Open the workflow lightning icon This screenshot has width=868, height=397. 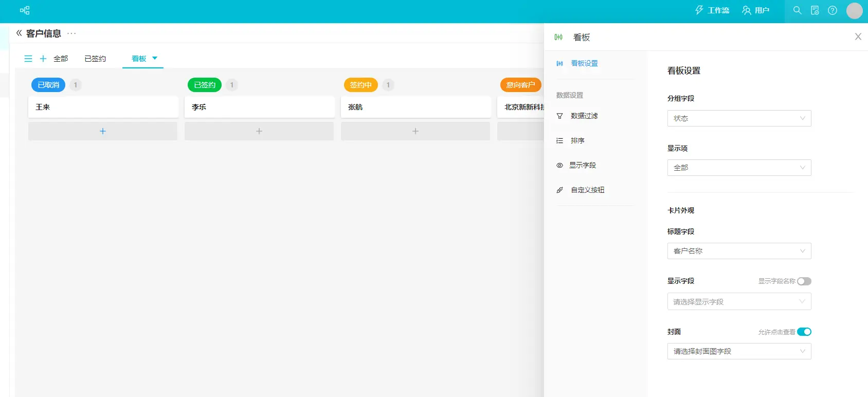[699, 10]
